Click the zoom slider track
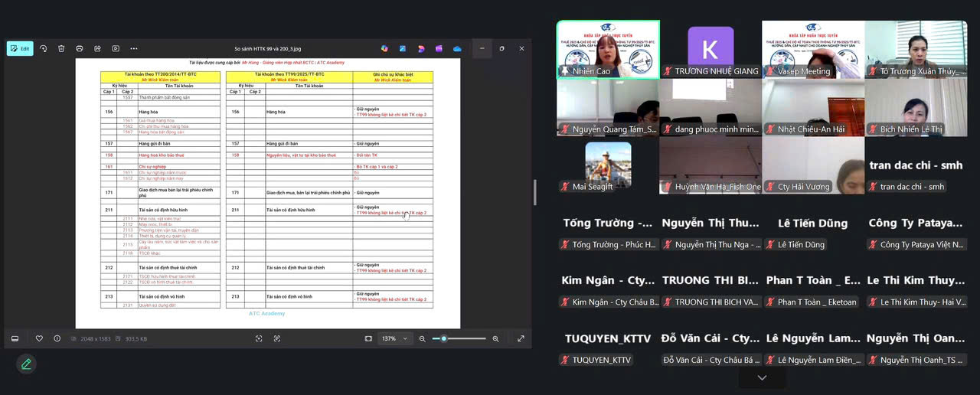 (463, 338)
